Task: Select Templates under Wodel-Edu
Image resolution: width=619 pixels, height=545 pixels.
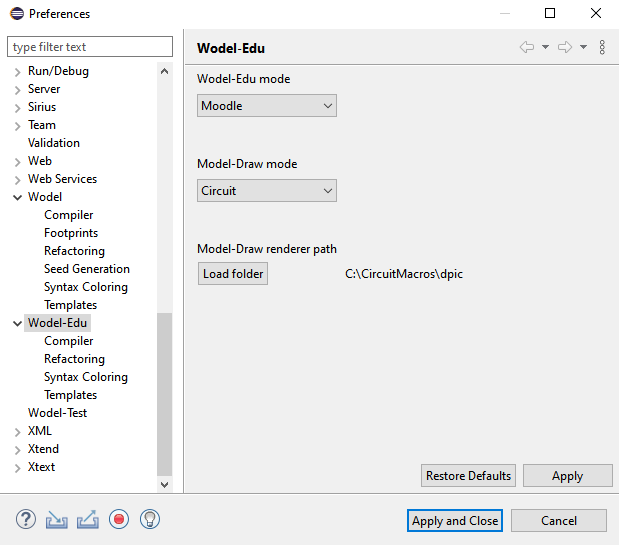Action: (71, 395)
